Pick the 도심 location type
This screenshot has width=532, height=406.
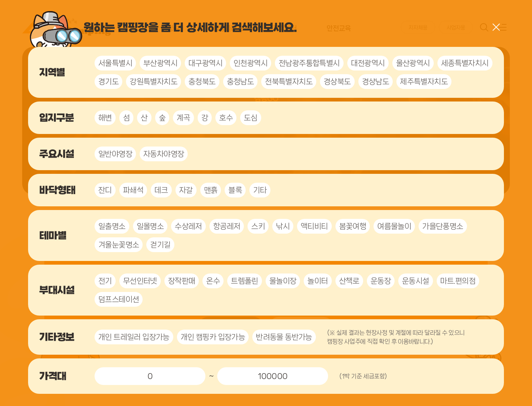(x=250, y=118)
